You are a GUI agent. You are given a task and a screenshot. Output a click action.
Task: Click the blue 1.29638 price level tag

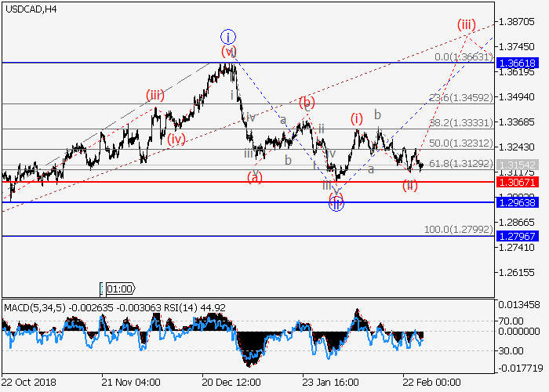pos(516,202)
